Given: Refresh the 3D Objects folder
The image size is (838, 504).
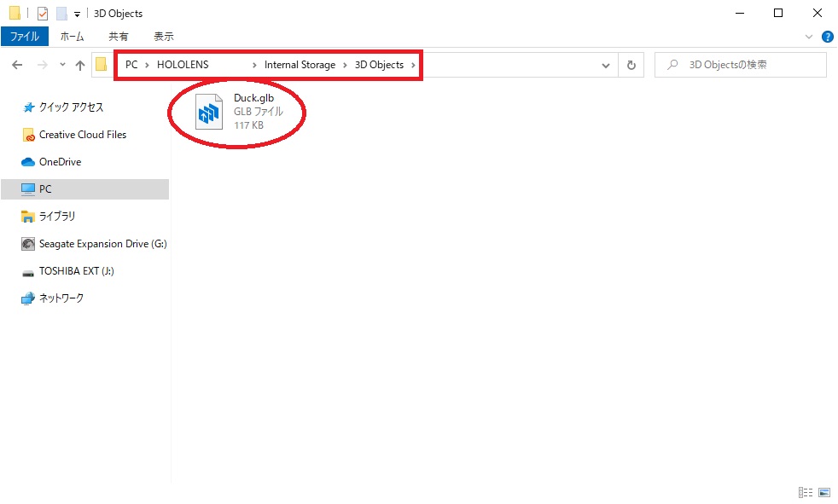Looking at the screenshot, I should pos(631,65).
